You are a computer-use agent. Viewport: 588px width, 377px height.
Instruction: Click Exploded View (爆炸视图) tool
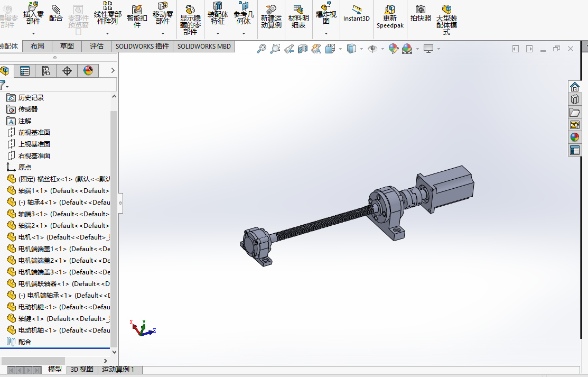click(x=326, y=14)
